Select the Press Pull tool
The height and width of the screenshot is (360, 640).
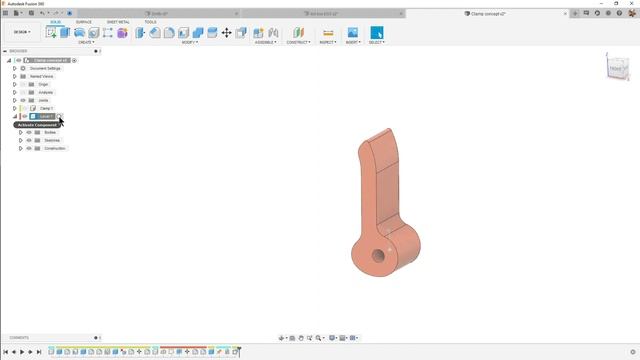(x=140, y=33)
